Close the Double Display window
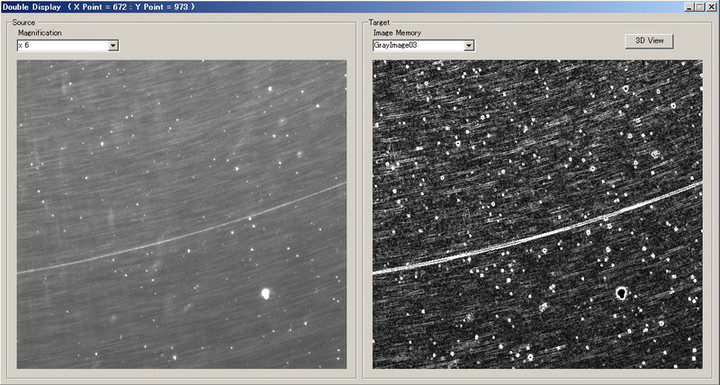 click(x=711, y=7)
